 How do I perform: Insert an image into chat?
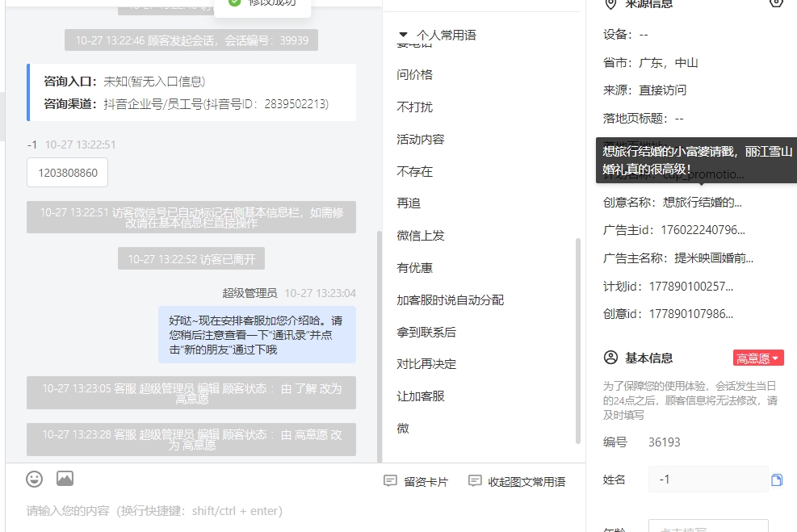pyautogui.click(x=65, y=479)
